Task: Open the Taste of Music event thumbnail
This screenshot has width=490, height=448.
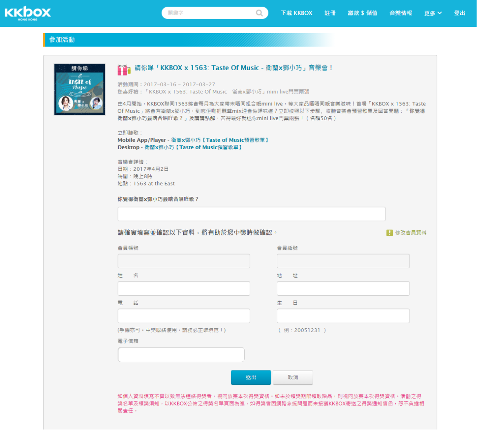Action: click(x=80, y=89)
